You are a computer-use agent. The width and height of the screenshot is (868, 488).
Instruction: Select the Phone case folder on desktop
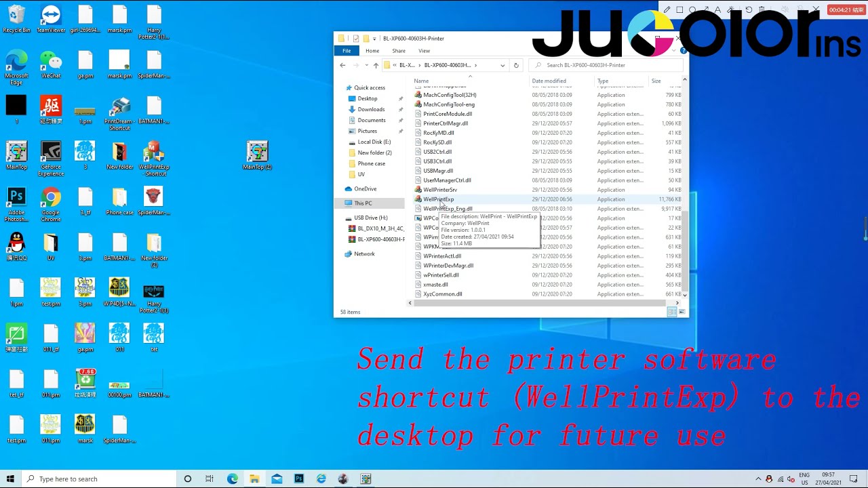119,201
